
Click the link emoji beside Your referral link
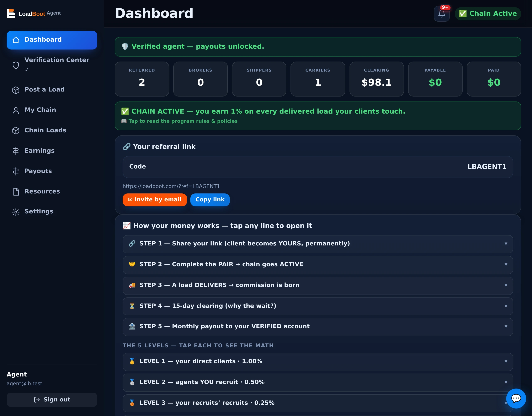click(127, 147)
